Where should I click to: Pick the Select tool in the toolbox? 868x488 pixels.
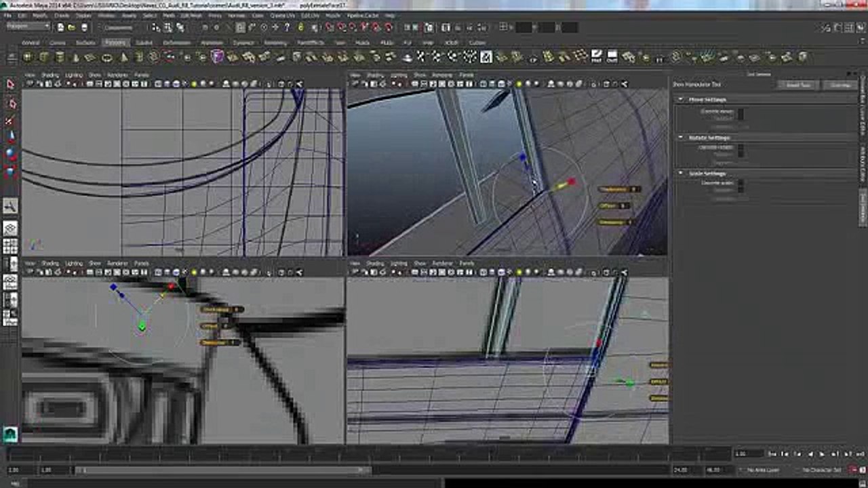pos(11,84)
